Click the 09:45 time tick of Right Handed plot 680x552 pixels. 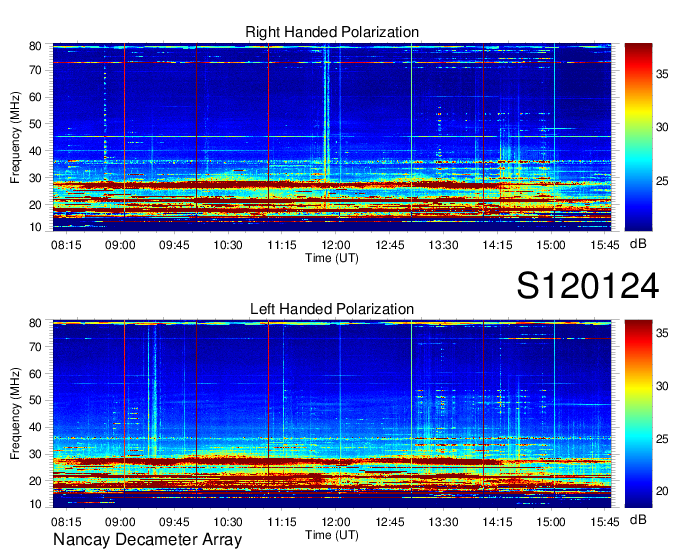tap(174, 245)
